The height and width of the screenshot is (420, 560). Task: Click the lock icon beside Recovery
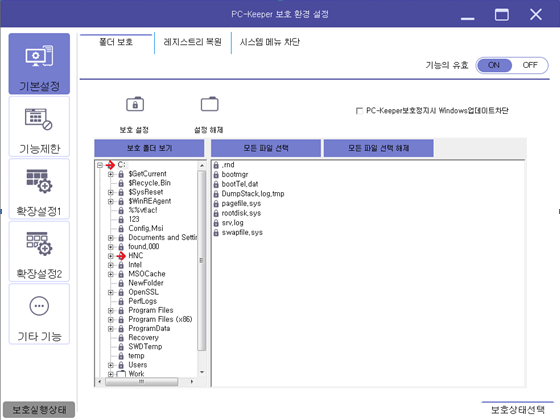(121, 338)
